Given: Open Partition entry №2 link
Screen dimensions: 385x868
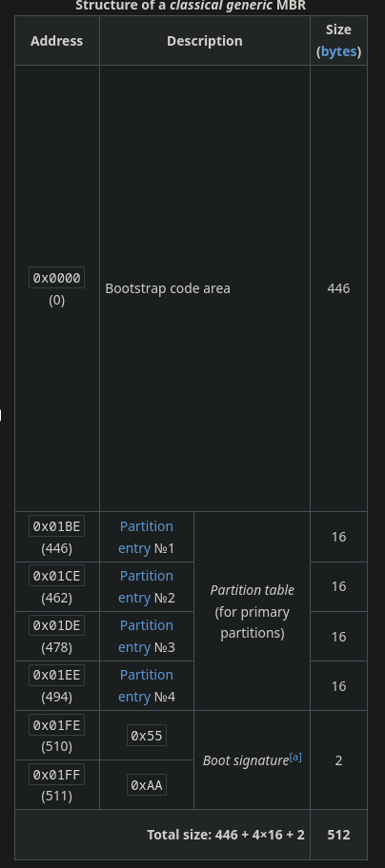Looking at the screenshot, I should click(x=146, y=587).
